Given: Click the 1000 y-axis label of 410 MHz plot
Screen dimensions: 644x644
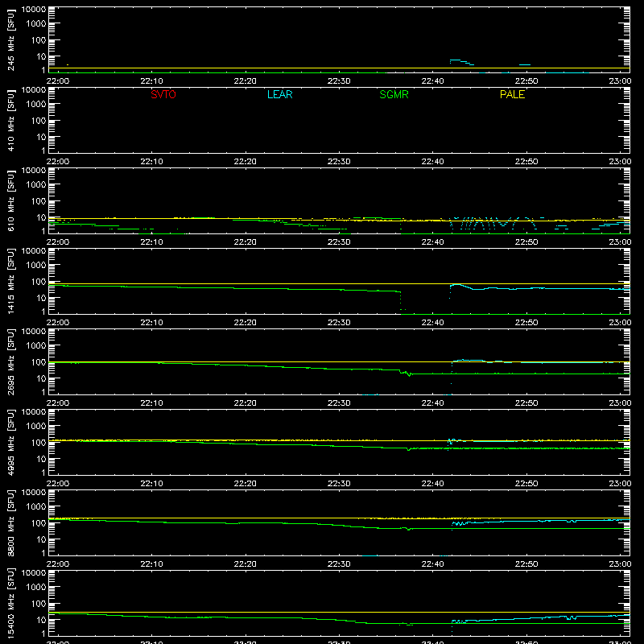Looking at the screenshot, I should (x=36, y=105).
